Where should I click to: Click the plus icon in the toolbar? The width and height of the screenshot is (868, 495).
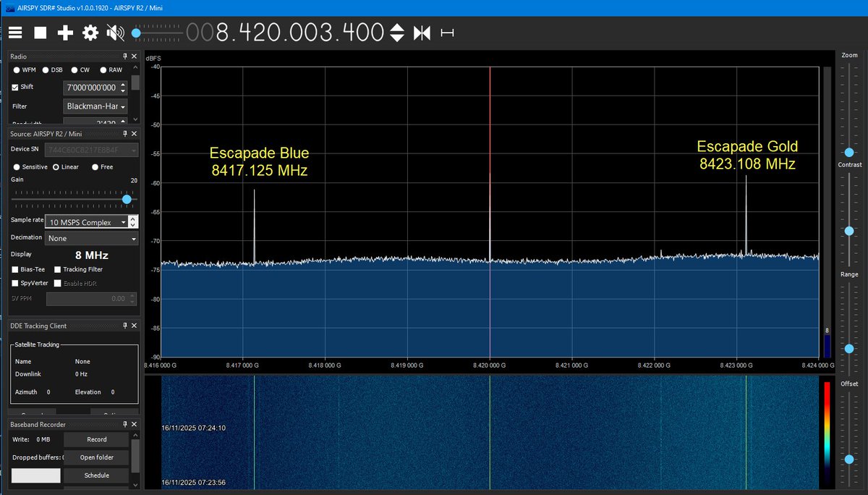(64, 32)
